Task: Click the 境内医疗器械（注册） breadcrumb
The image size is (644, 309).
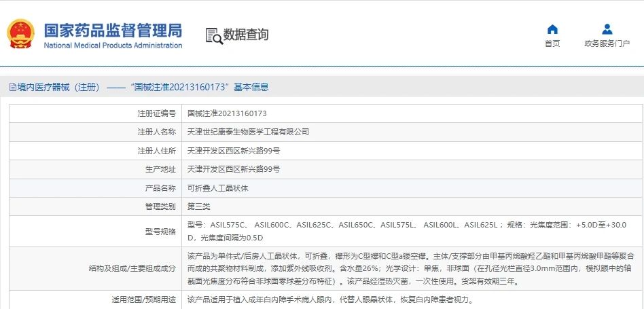Action: (58, 87)
